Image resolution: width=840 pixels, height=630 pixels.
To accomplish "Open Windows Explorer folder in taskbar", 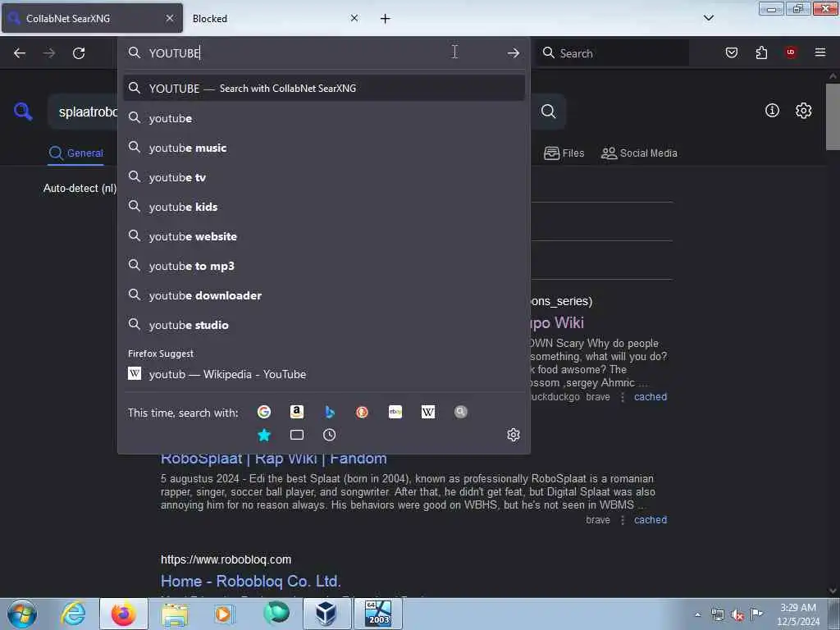I will [175, 614].
